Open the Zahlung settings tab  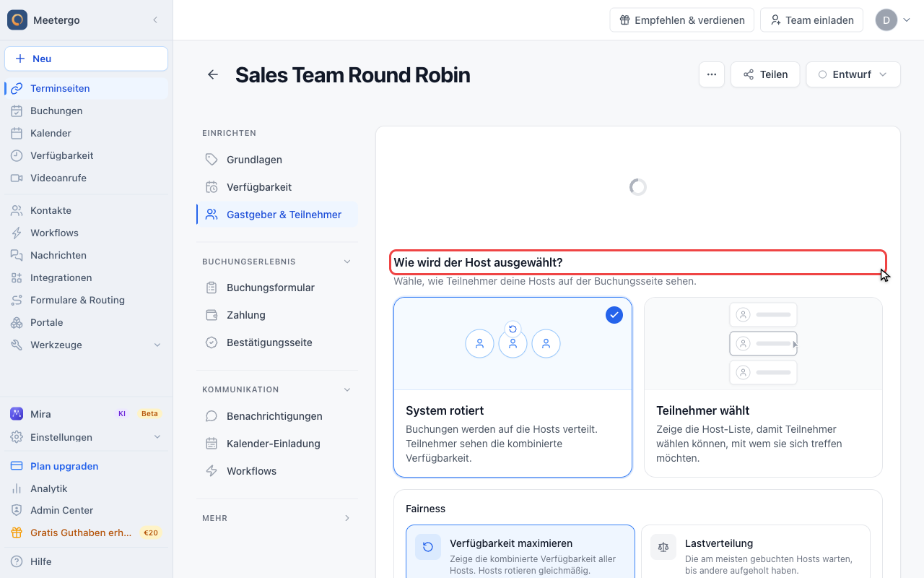point(277,315)
